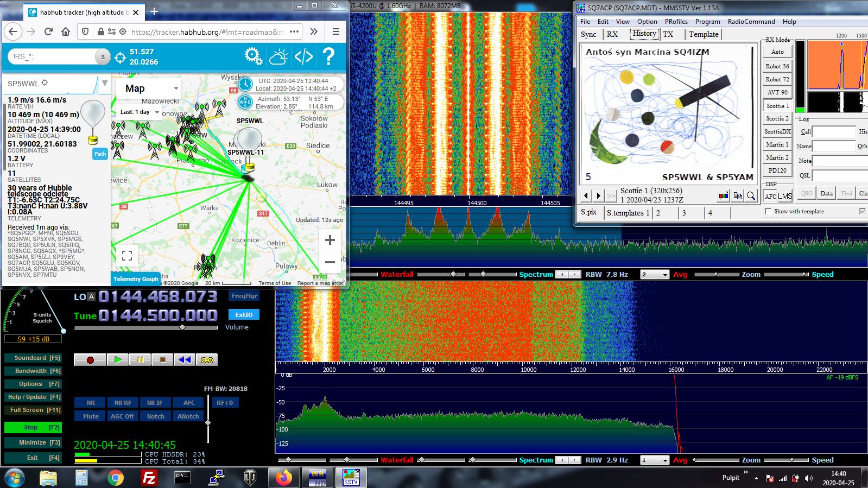Screen dimensions: 868x488
Task: Pause HDSDR playback
Action: 140,359
